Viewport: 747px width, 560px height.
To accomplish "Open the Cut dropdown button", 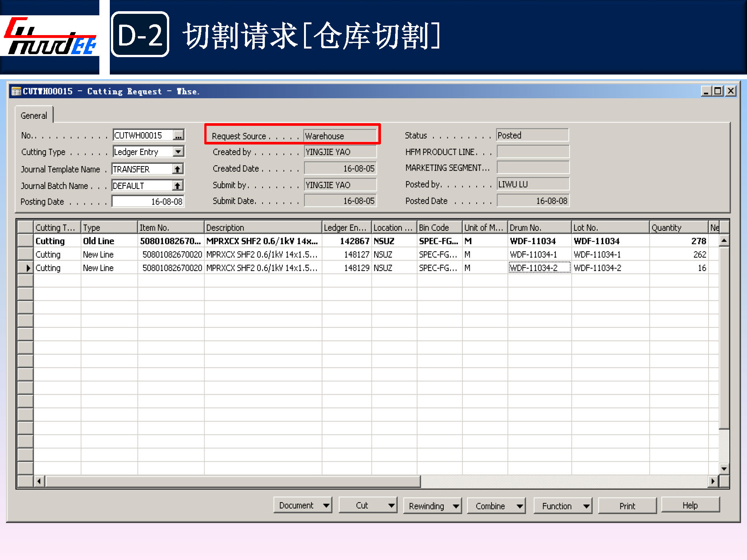I will point(368,505).
